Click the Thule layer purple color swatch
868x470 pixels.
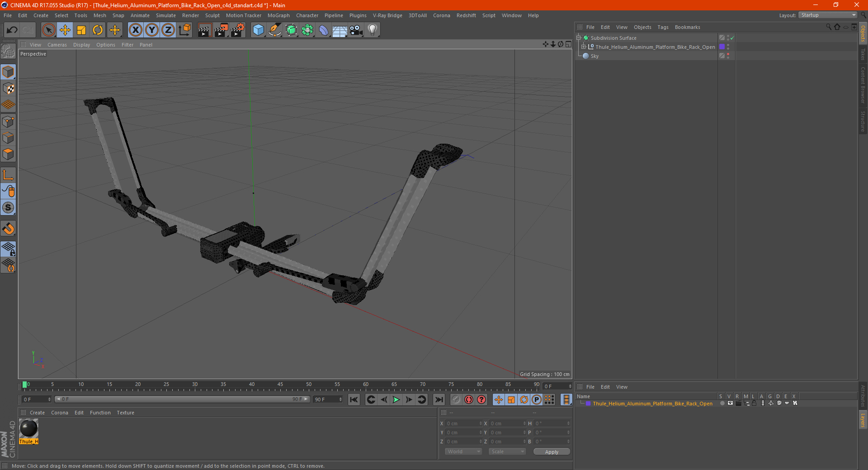(588, 404)
